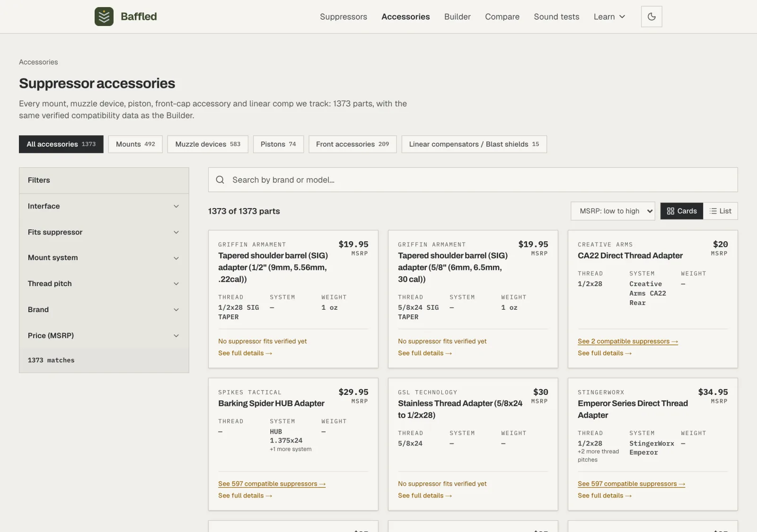
Task: Open the Compare page
Action: (502, 17)
